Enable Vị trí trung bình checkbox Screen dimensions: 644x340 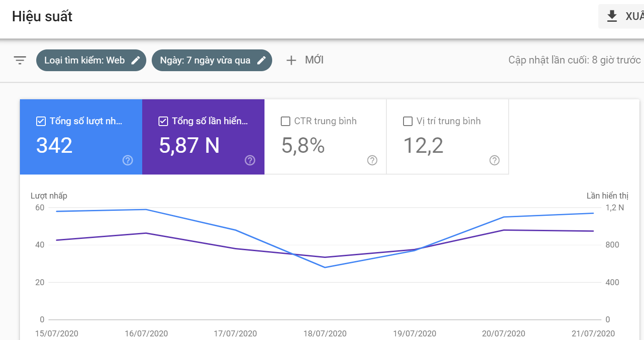408,121
